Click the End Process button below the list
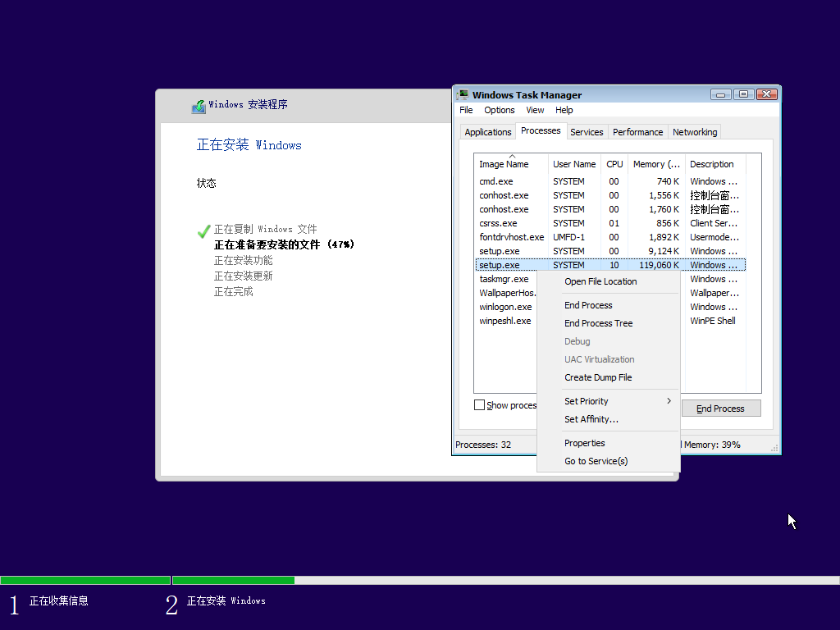 point(720,409)
